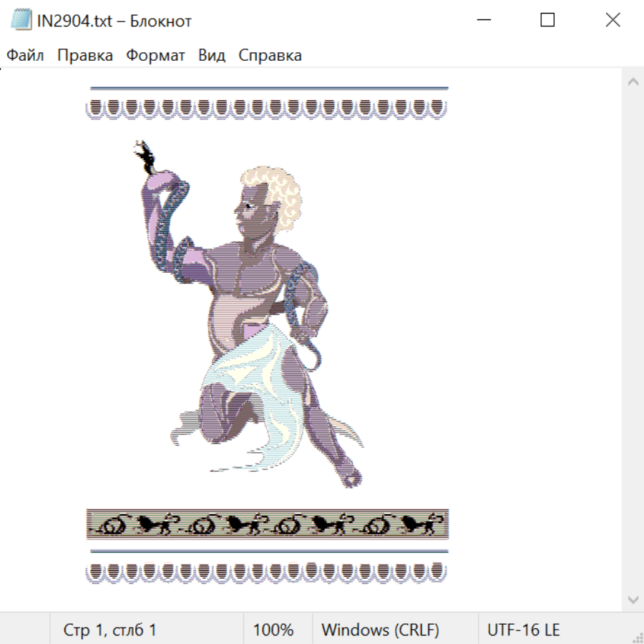Image resolution: width=644 pixels, height=644 pixels.
Task: Click the figure's curly blond hair
Action: click(275, 193)
